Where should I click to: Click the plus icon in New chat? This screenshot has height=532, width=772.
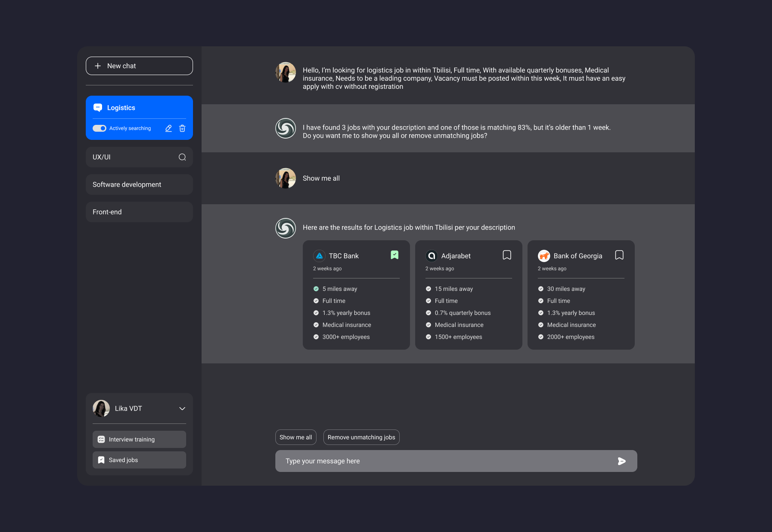[98, 66]
